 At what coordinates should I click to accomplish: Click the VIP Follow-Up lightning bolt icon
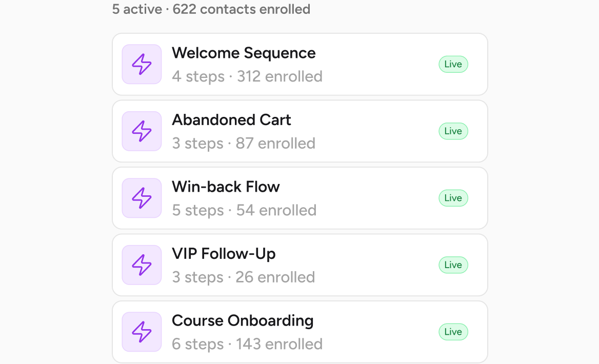coord(142,265)
